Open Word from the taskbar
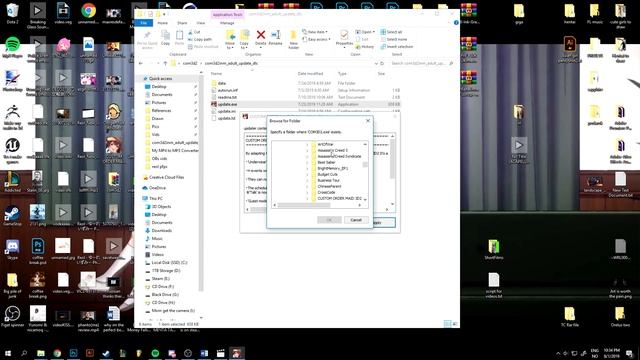Image resolution: width=640 pixels, height=360 pixels. click(204, 353)
